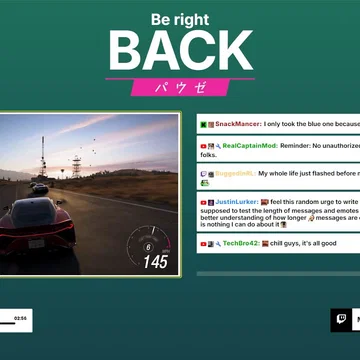Click the emote right after JustinLurker's name
This screenshot has width=360, height=360.
(265, 202)
